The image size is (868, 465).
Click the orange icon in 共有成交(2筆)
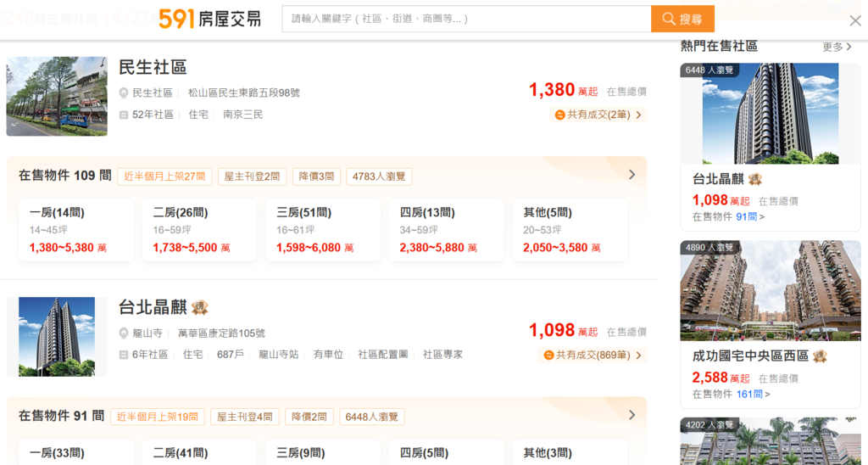(559, 115)
